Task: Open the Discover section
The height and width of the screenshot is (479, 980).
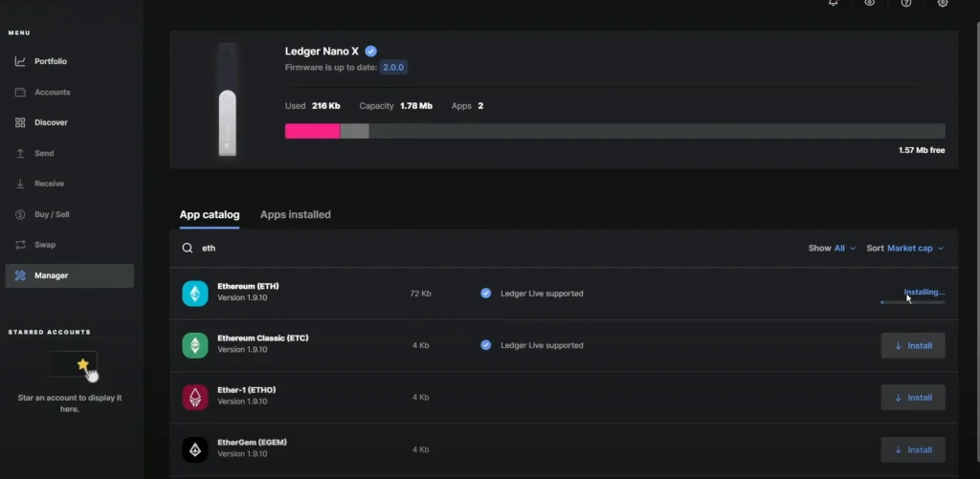Action: point(69,122)
